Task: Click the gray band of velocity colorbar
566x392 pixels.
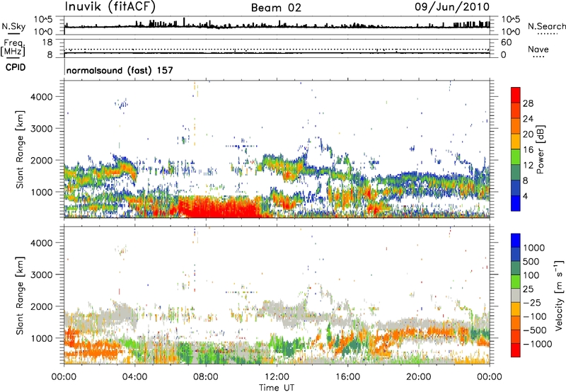Action: coord(516,296)
